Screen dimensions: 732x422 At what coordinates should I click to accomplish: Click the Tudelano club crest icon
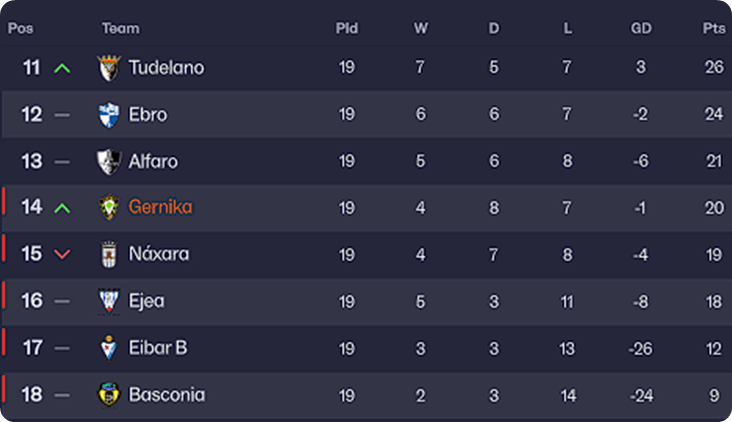108,68
